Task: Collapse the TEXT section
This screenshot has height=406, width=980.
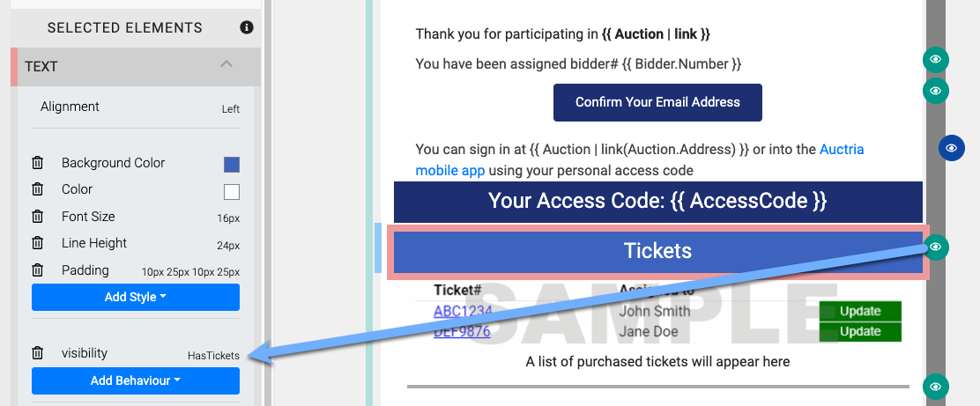Action: pyautogui.click(x=226, y=65)
